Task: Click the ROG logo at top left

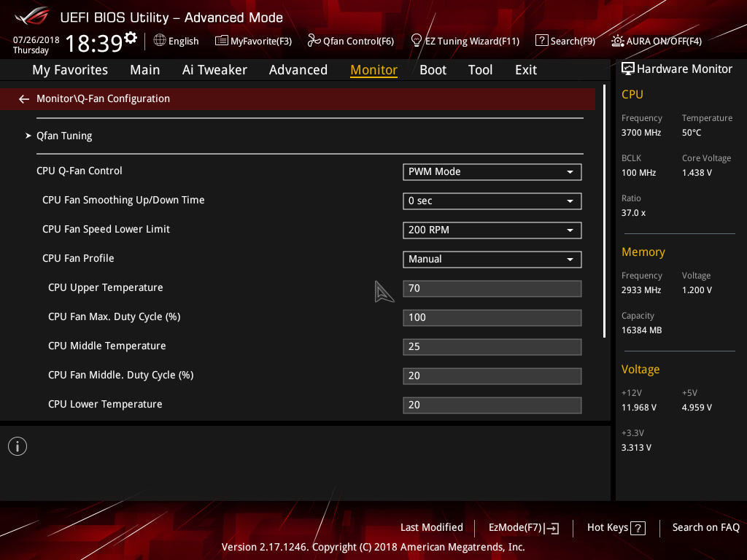Action: pos(32,16)
